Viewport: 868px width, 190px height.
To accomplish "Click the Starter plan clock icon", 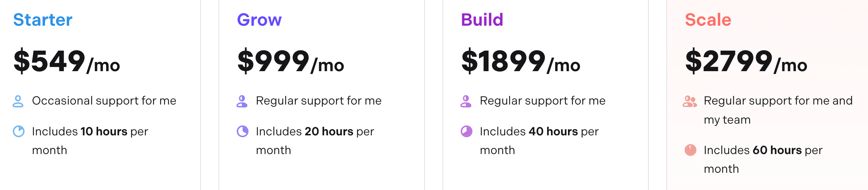I will [19, 131].
